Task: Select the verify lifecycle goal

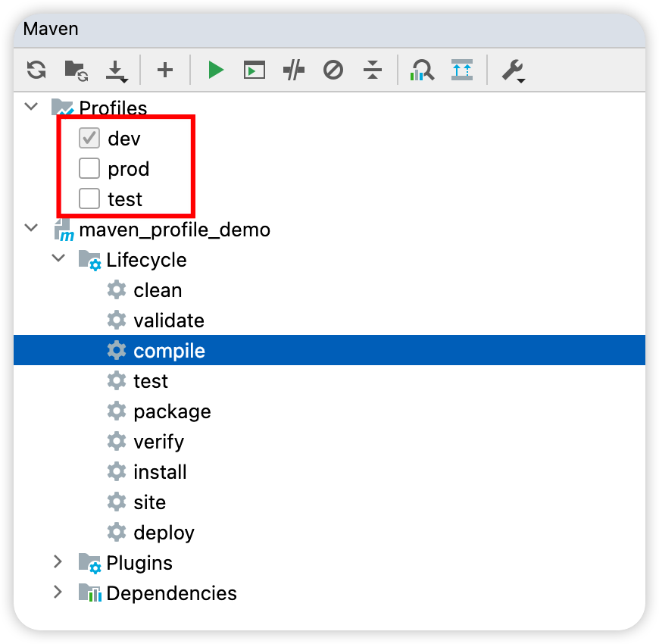Action: (159, 442)
